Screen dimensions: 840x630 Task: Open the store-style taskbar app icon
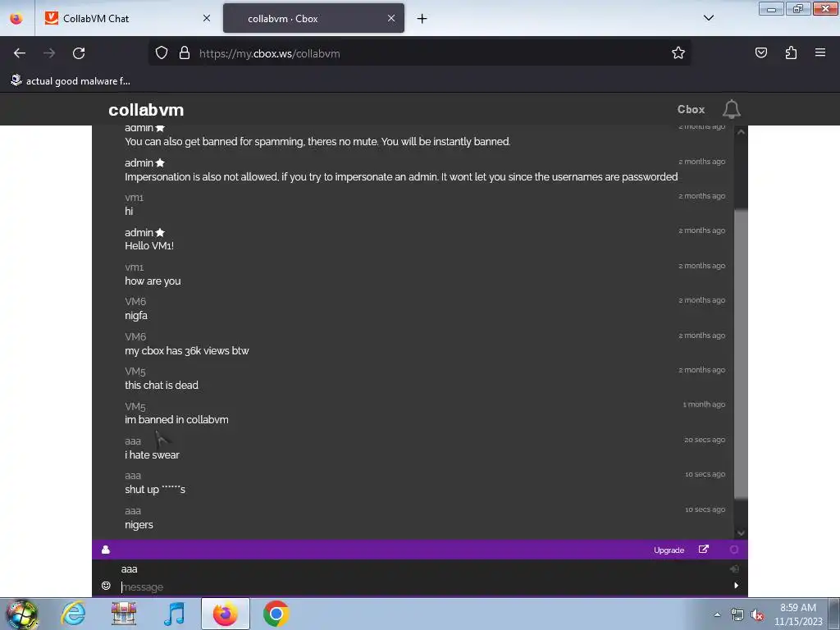click(x=124, y=614)
